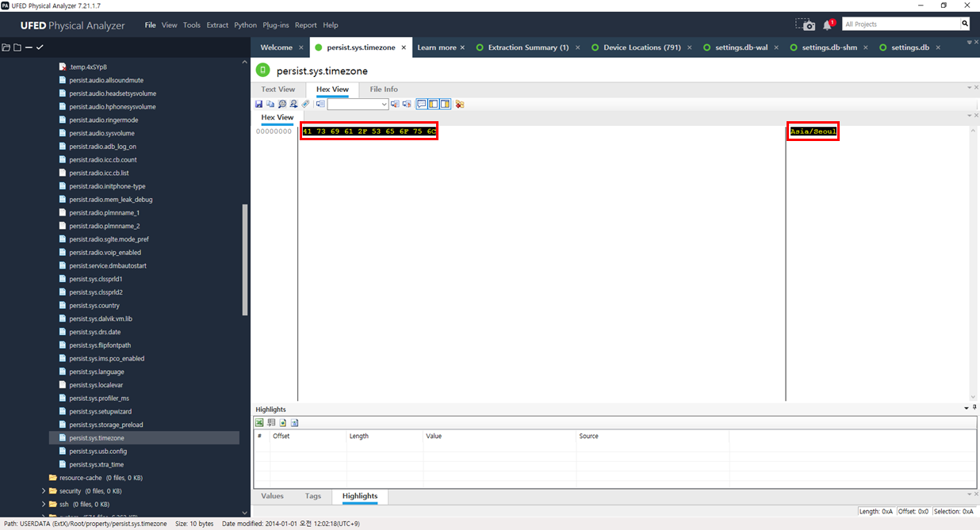Screen dimensions: 980x530
Task: Open the Report menu
Action: coord(306,25)
